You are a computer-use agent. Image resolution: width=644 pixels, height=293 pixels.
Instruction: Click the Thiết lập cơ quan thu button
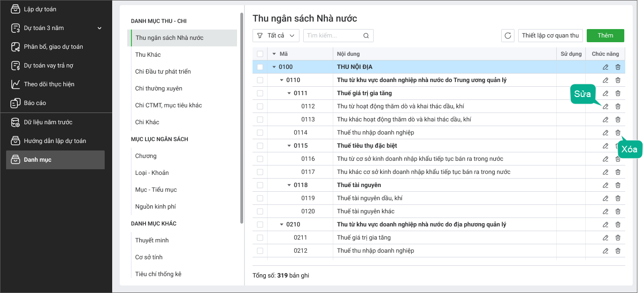(x=551, y=36)
